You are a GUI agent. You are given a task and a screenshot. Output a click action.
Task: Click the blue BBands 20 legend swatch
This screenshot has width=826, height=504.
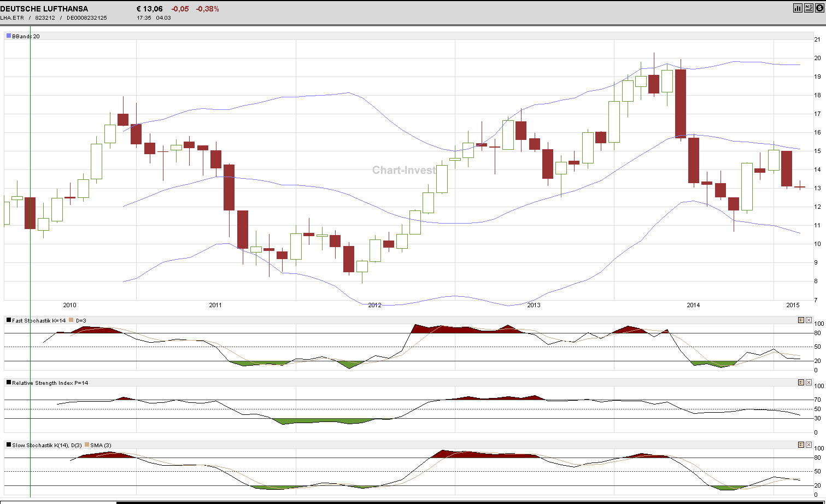point(8,36)
